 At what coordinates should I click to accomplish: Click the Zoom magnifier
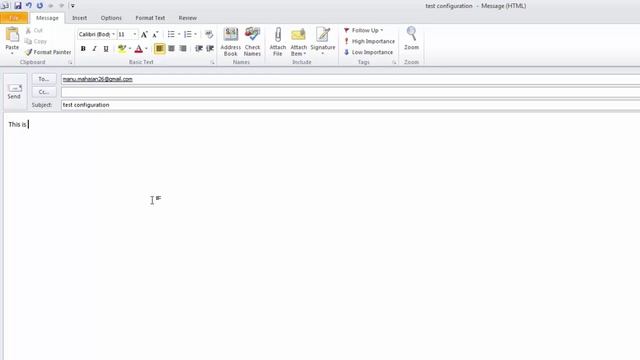click(x=411, y=39)
